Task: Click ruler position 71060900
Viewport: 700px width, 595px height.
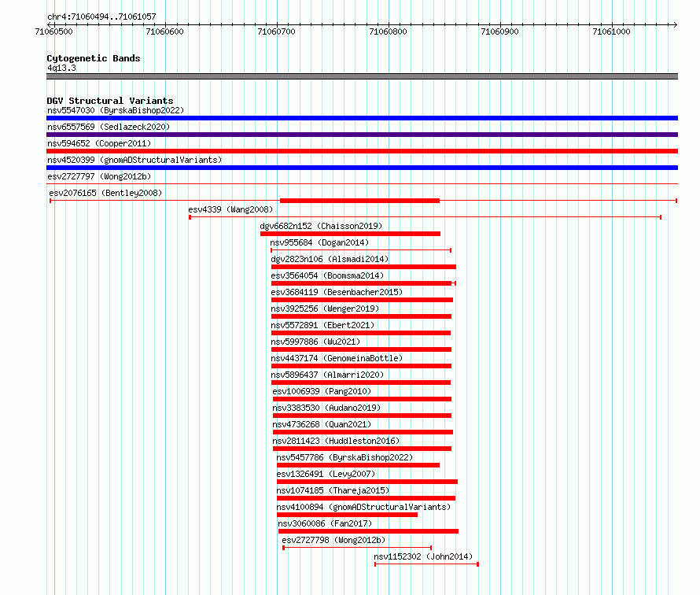Action: click(x=499, y=31)
